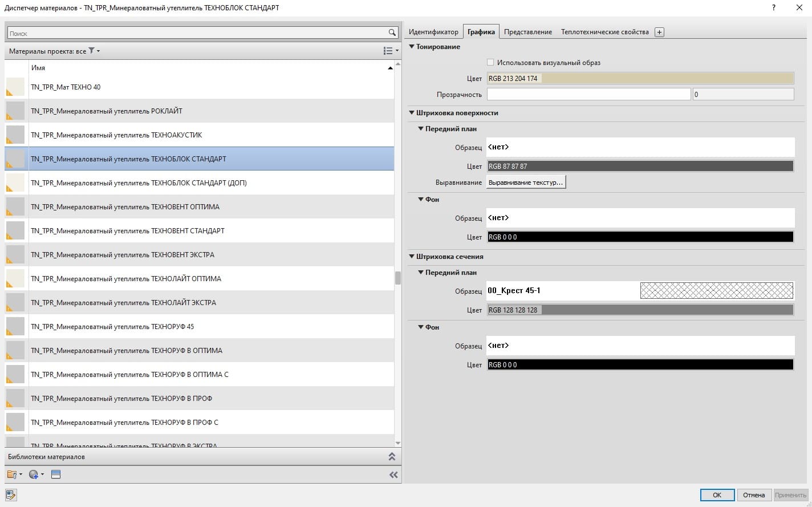The height and width of the screenshot is (507, 812).
Task: Open the asset browser icon in bottom toolbar
Action: pos(56,474)
